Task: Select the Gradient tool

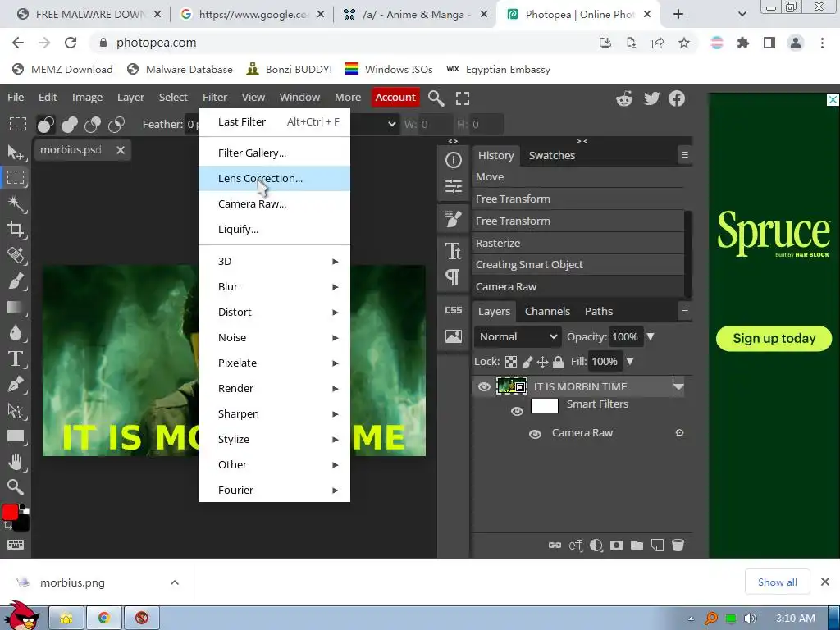Action: click(x=16, y=307)
